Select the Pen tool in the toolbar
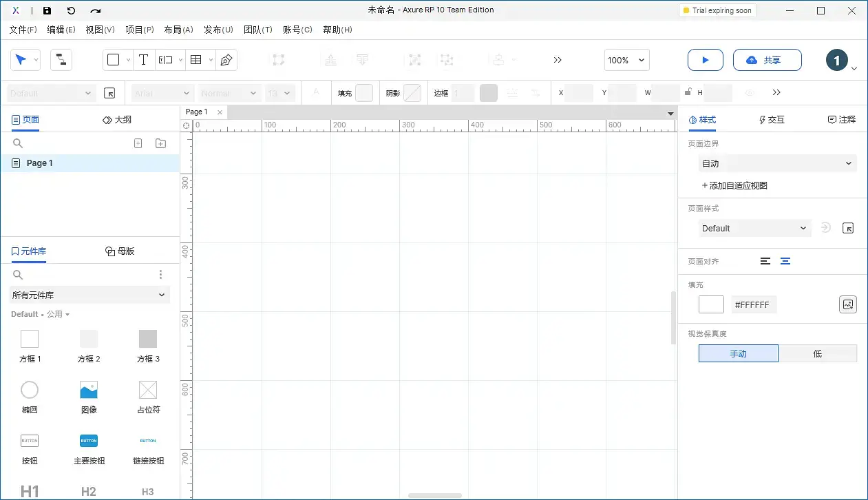 point(226,60)
